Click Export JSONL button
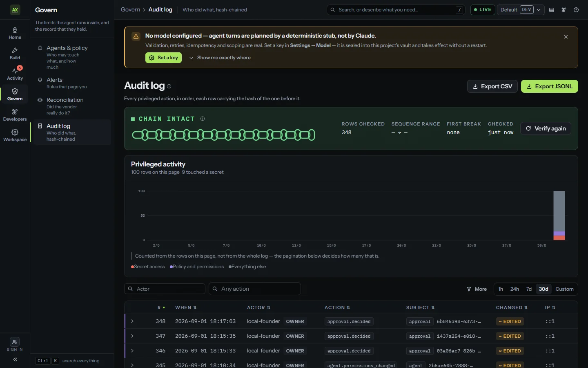Screen dimensions: 588x368 (x=550, y=86)
